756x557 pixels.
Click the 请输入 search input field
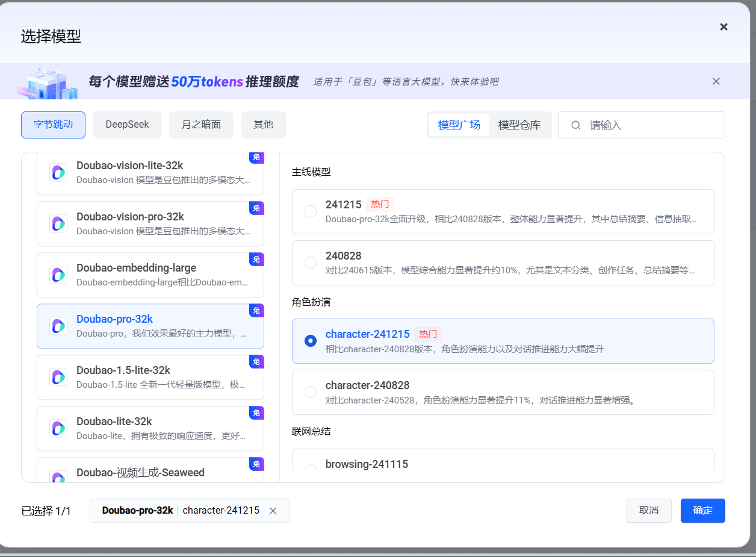642,125
